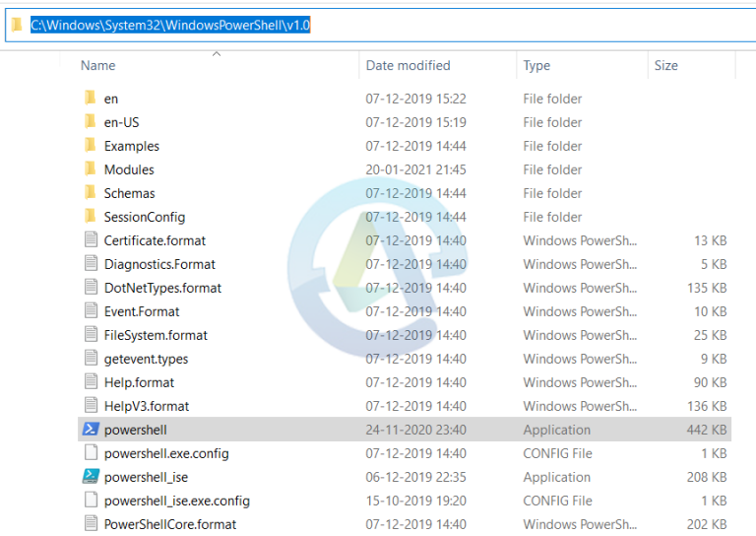Click the sort arrow above Name column
Viewport: 756px width, 536px height.
pos(217,54)
